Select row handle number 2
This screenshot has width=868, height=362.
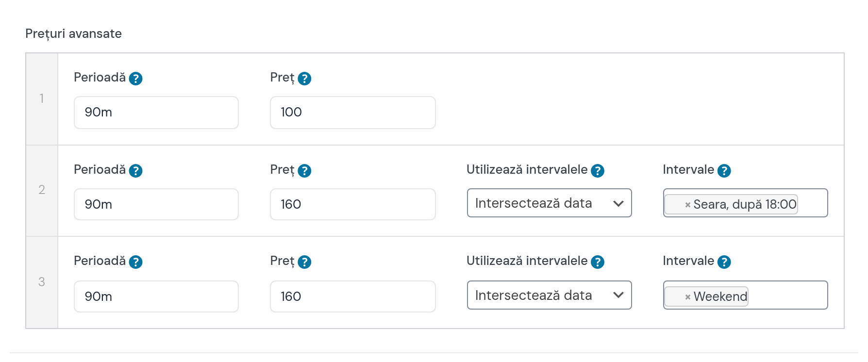42,190
